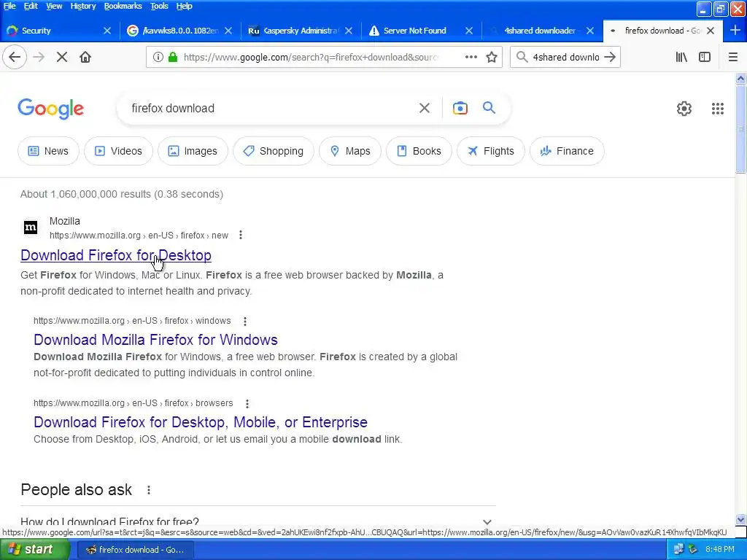Open People also ask options menu
Screen dimensions: 747x560
(149, 490)
